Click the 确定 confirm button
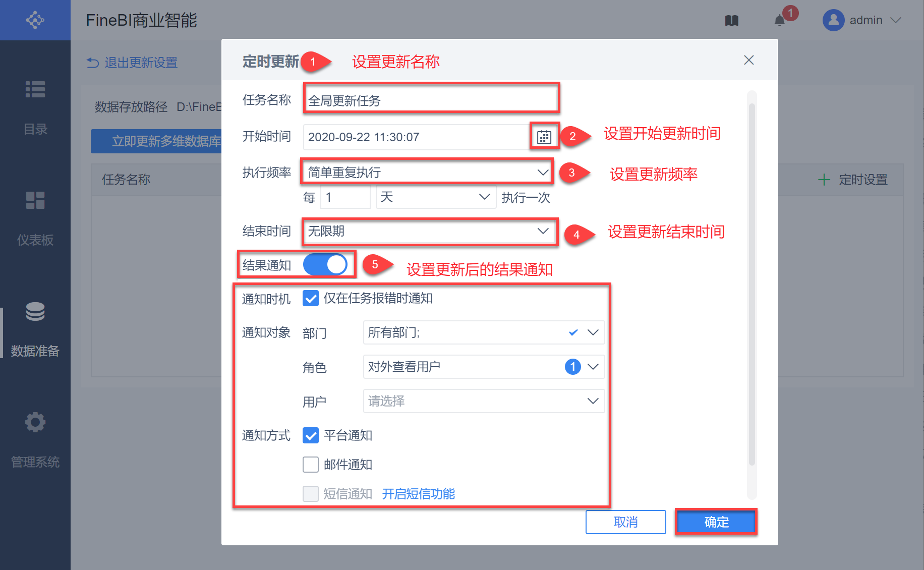The image size is (924, 570). (716, 522)
